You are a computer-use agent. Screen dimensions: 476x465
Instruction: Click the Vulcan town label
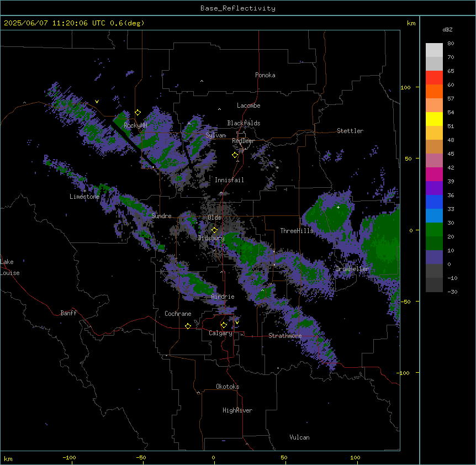[x=299, y=437]
